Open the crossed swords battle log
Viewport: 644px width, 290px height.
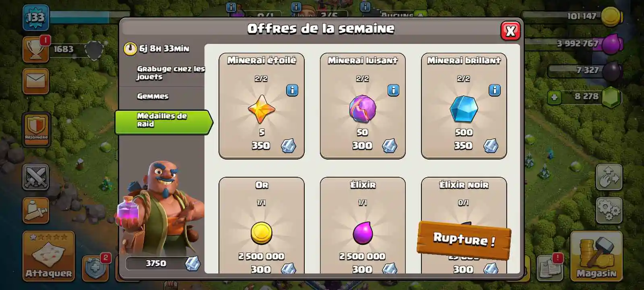point(36,177)
